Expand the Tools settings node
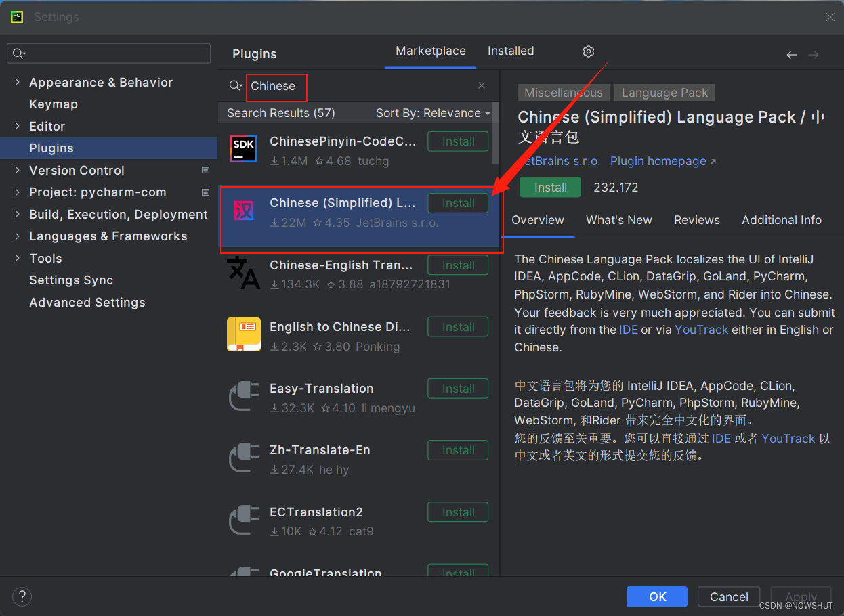The height and width of the screenshot is (616, 844). point(17,258)
